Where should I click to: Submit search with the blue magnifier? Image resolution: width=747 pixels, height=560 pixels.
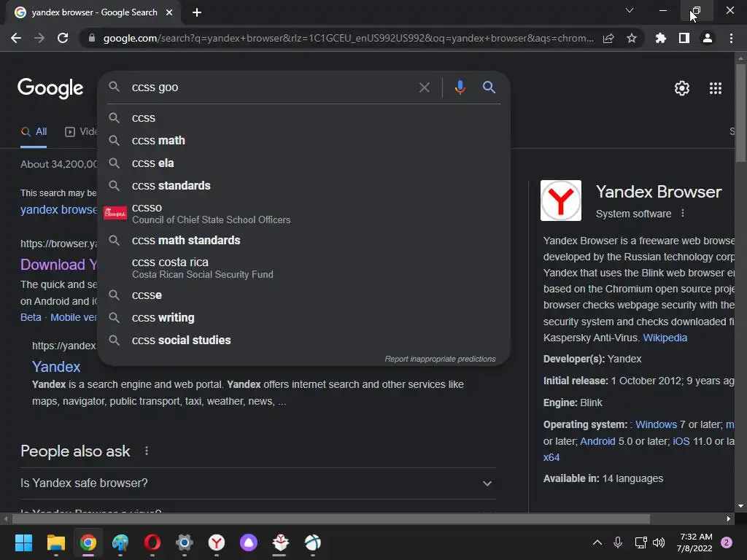(x=489, y=87)
